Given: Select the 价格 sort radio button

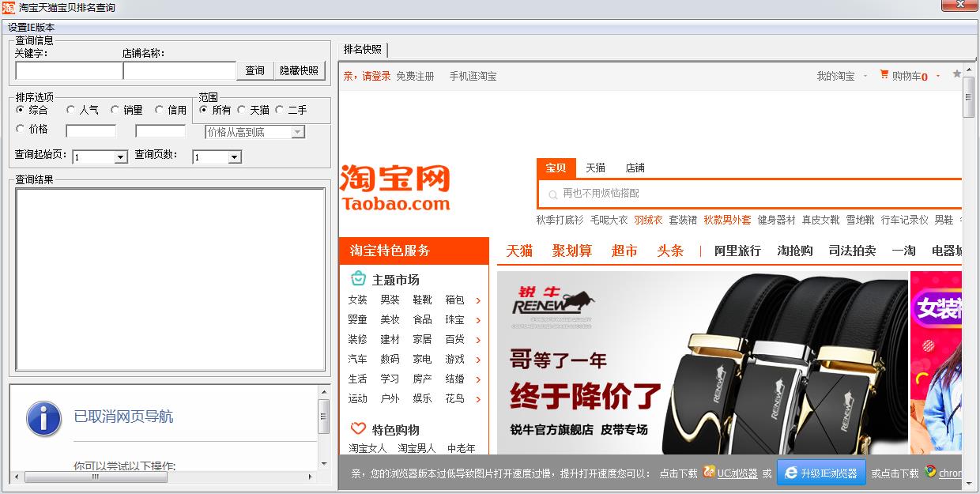Looking at the screenshot, I should (x=21, y=129).
